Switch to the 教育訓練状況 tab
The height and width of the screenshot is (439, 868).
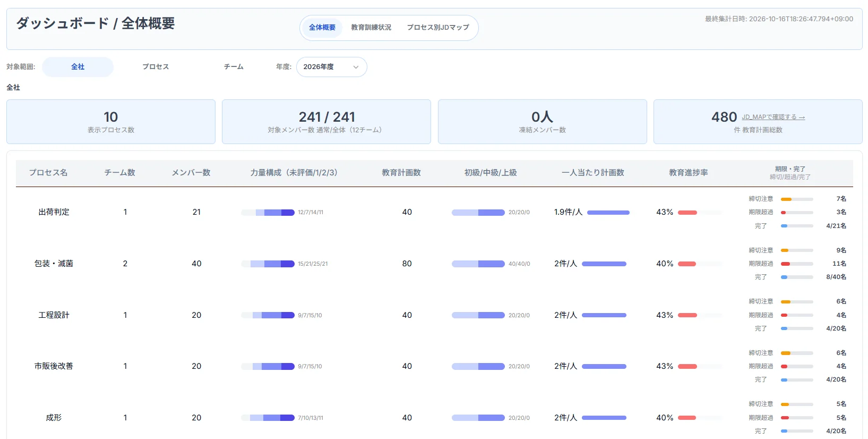(371, 27)
